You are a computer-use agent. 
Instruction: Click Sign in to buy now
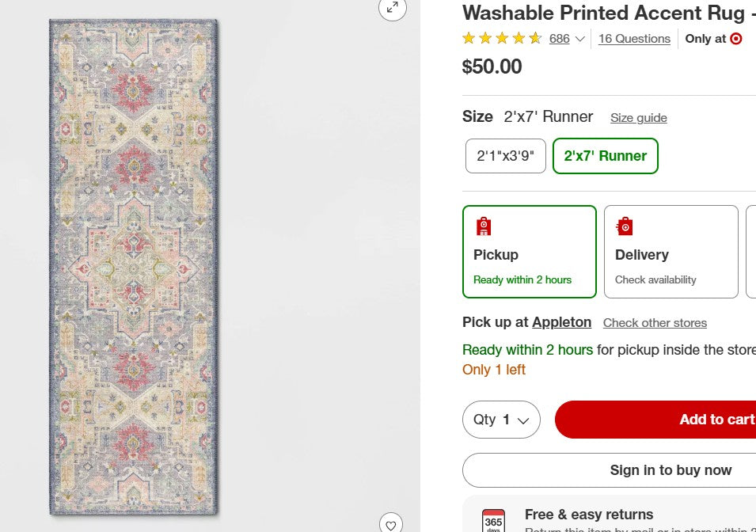pos(671,469)
